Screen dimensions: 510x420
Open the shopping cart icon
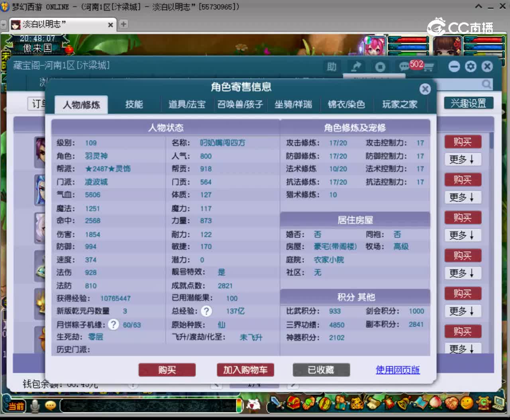(428, 67)
